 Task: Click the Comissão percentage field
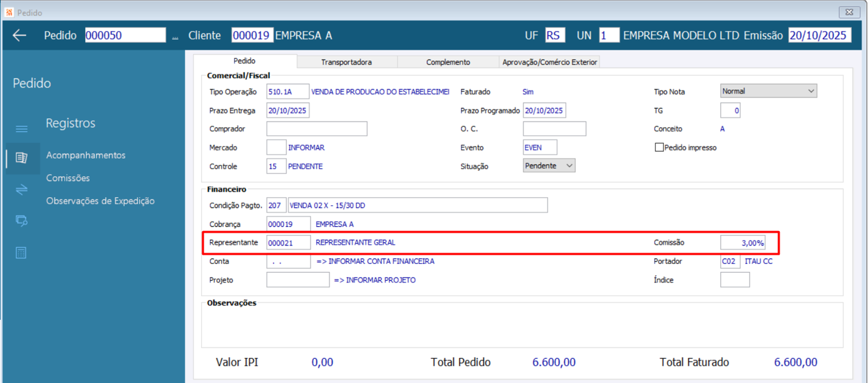743,243
